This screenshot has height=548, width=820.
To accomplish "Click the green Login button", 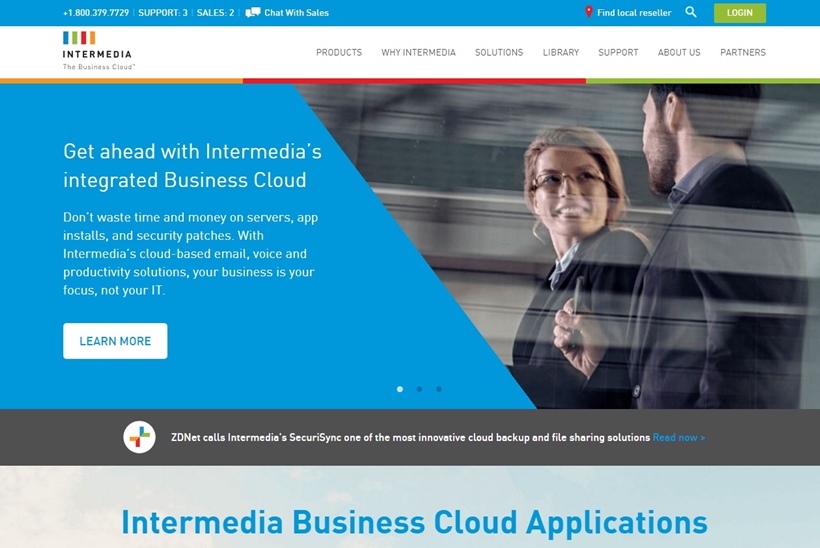I will click(x=739, y=13).
